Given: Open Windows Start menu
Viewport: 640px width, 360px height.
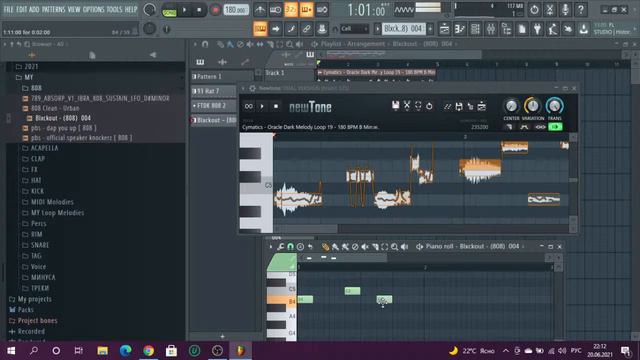Looking at the screenshot, I should (11, 350).
